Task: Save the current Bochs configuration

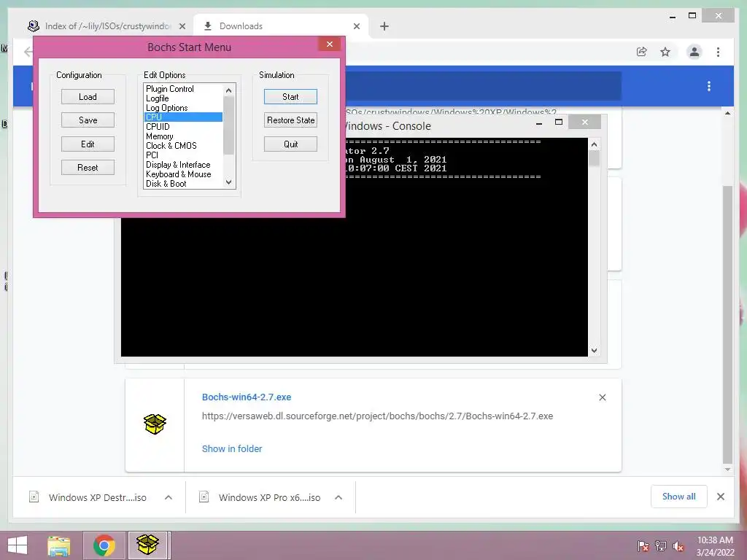Action: point(88,120)
